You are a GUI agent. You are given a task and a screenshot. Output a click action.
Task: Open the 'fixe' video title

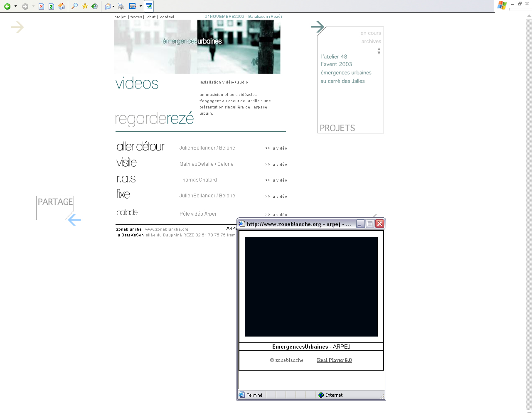[x=123, y=194]
